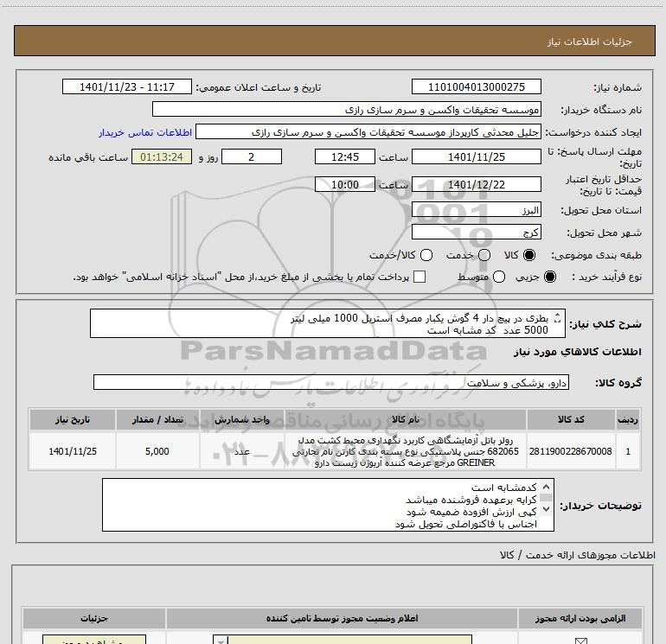Click the view permit details button
The image size is (666, 644).
94,640
